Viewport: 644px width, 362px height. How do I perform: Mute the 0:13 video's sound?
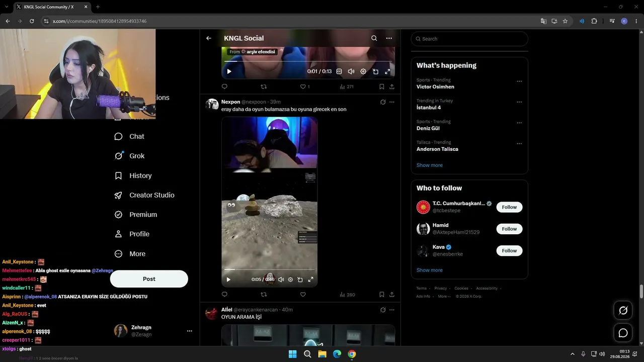click(x=351, y=71)
